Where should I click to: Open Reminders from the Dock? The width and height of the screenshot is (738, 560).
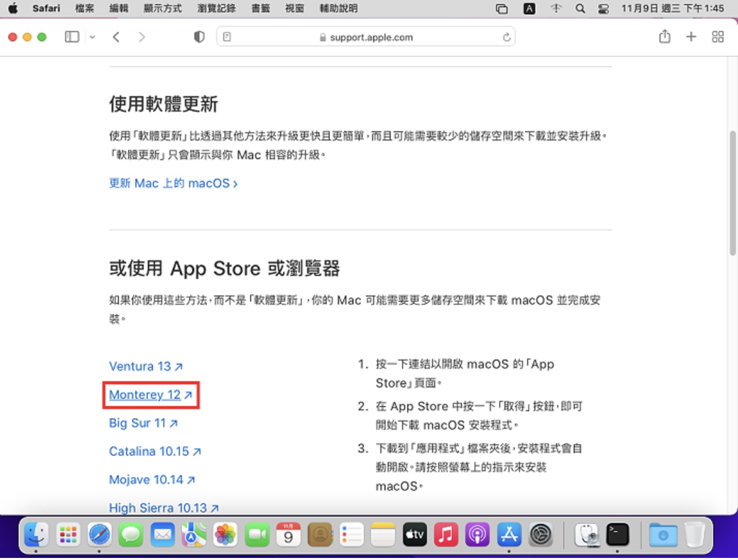(351, 535)
